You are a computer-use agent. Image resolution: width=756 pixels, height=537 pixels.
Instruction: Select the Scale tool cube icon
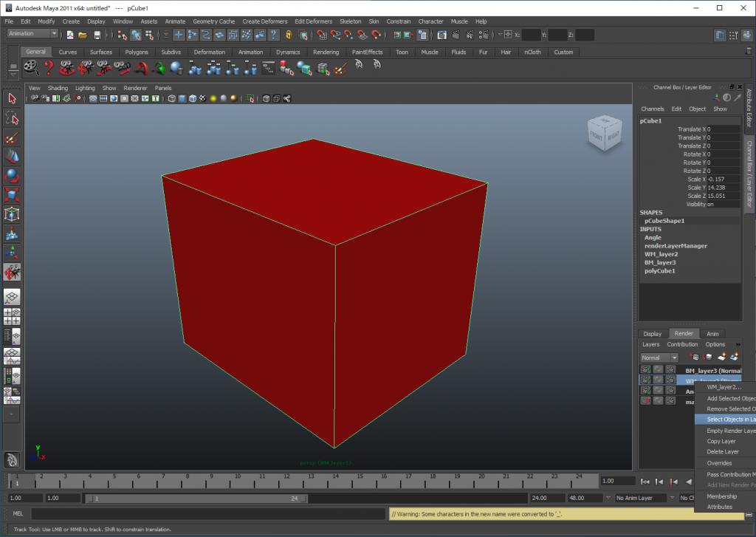click(12, 195)
